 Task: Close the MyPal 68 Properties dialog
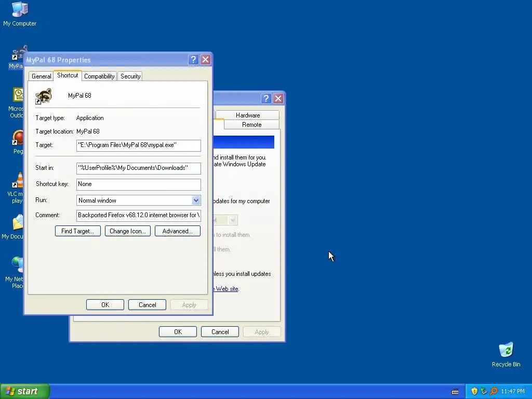(205, 60)
